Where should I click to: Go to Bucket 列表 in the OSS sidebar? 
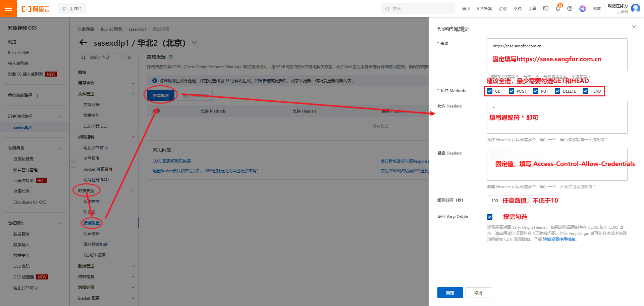tap(19, 53)
